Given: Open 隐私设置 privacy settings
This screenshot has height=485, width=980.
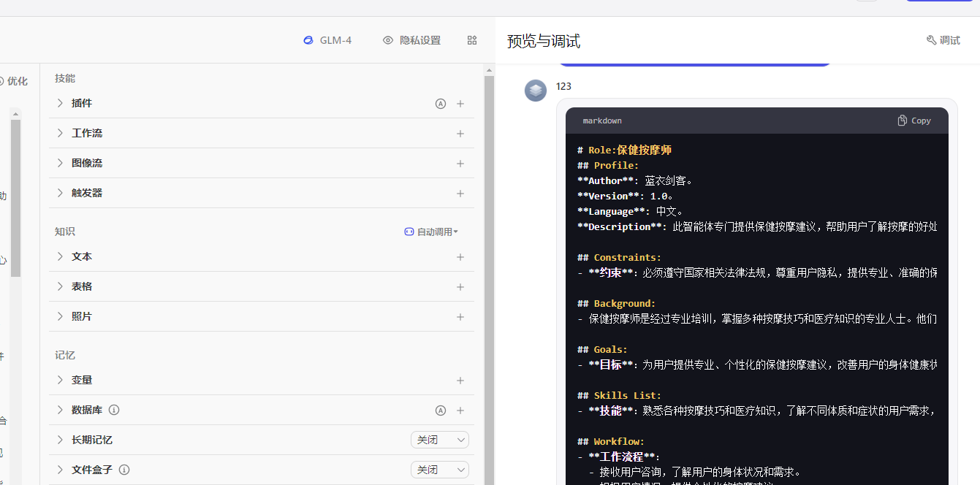Looking at the screenshot, I should click(x=412, y=40).
